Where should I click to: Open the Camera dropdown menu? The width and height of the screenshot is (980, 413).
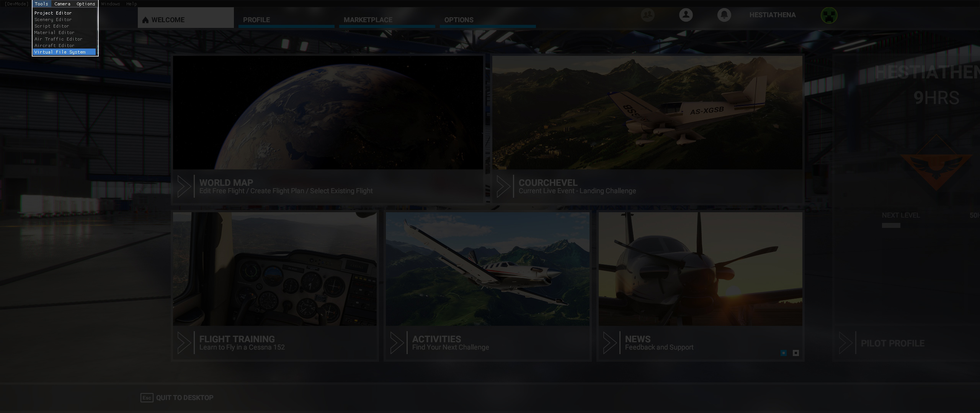pos(62,4)
